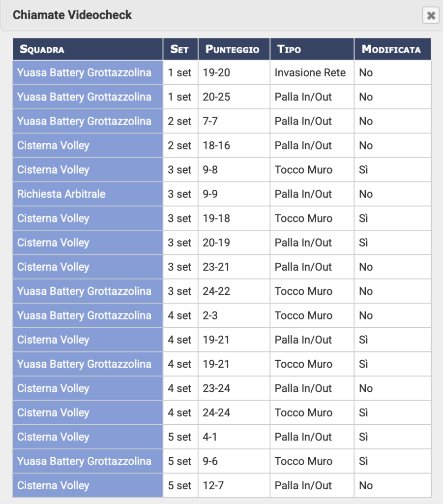Image resolution: width=443 pixels, height=504 pixels.
Task: Select the 24-24 score cell
Action: pos(216,412)
